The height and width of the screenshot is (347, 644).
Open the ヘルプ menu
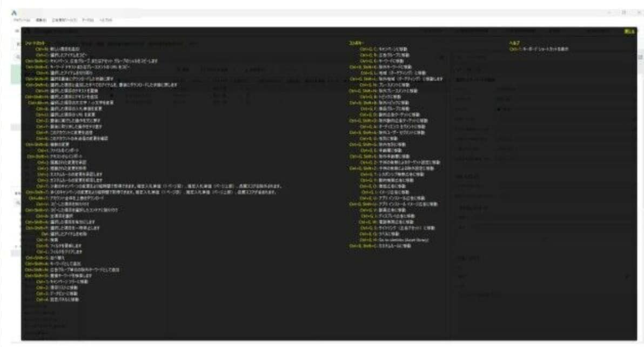click(x=105, y=20)
